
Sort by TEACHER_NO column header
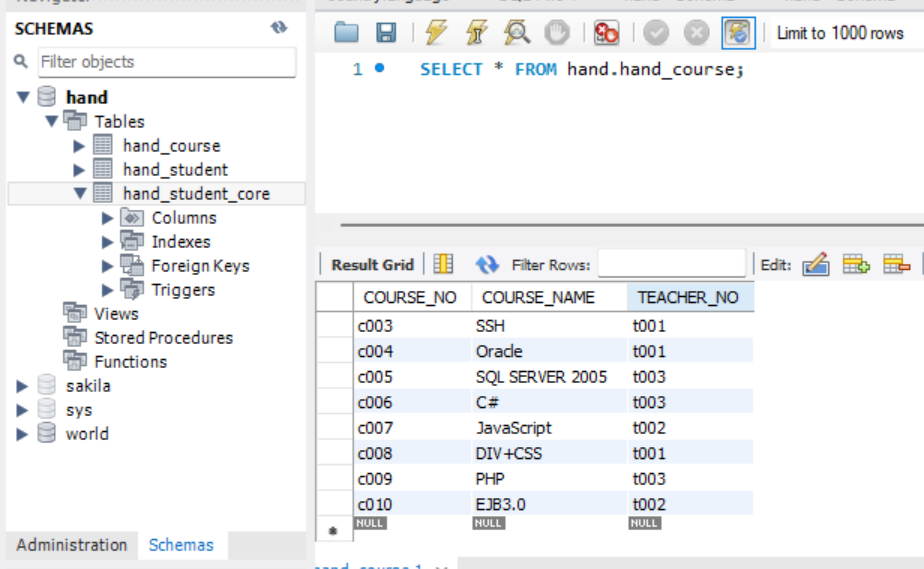tap(691, 297)
